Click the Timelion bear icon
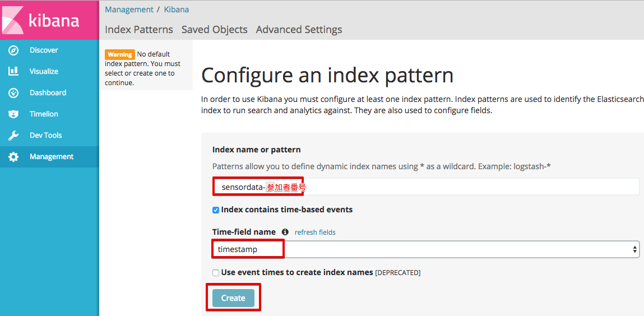This screenshot has width=644, height=316. tap(13, 114)
